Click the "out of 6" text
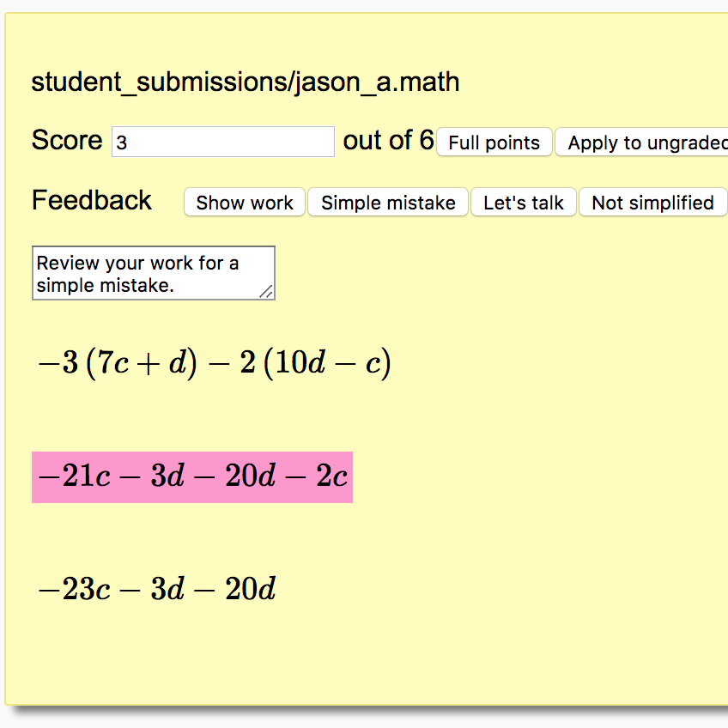The height and width of the screenshot is (728, 728). pyautogui.click(x=388, y=140)
